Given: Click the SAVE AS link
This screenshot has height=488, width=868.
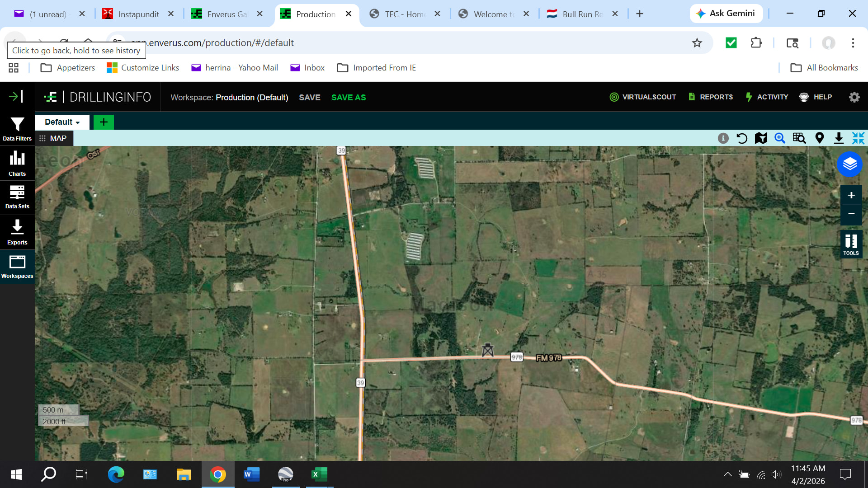Looking at the screenshot, I should (349, 98).
